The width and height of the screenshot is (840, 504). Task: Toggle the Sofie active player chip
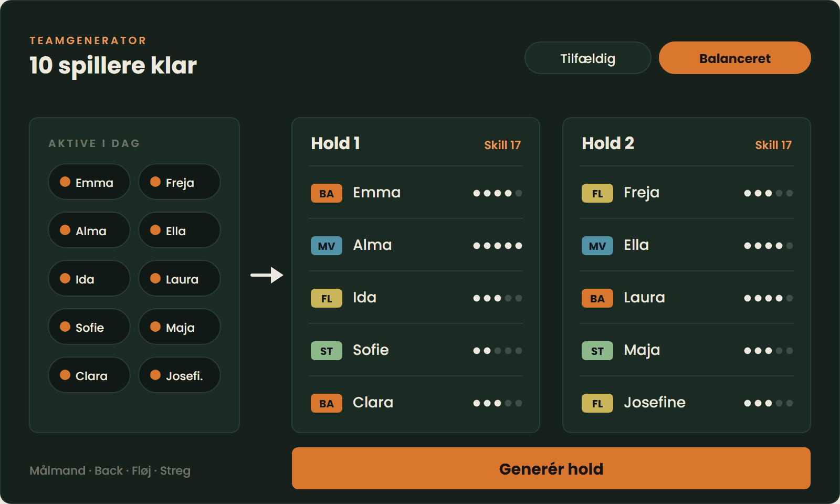click(89, 327)
